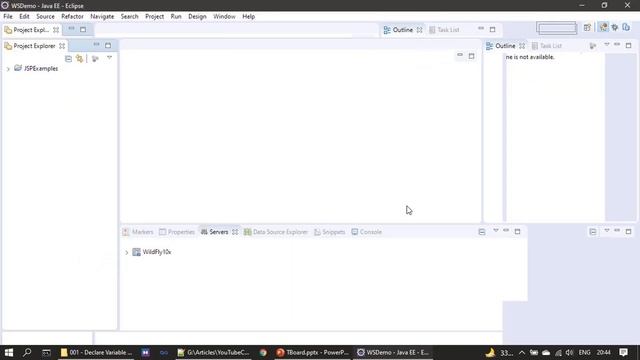Screen dimensions: 640x360
Task: Click the taskbar search magnifier
Action: pyautogui.click(x=27, y=352)
